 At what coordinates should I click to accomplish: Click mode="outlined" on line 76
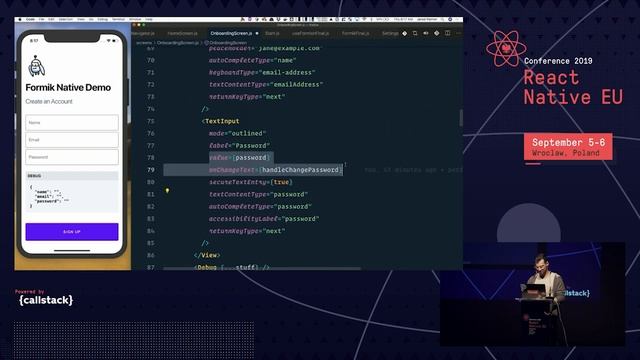237,133
